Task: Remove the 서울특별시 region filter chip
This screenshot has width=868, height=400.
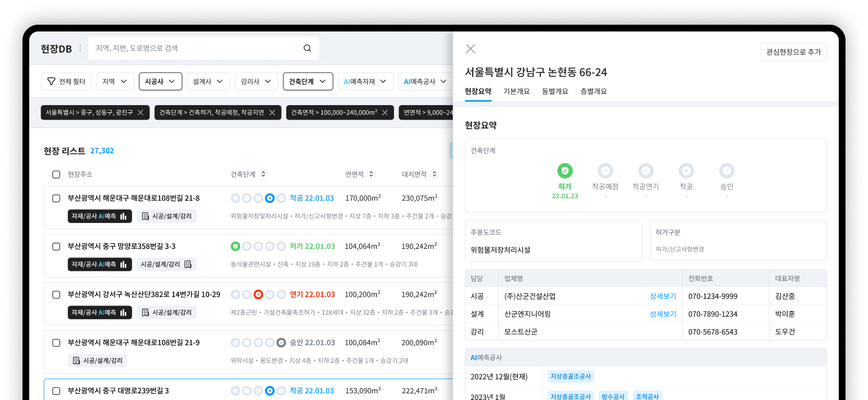Action: pos(141,112)
